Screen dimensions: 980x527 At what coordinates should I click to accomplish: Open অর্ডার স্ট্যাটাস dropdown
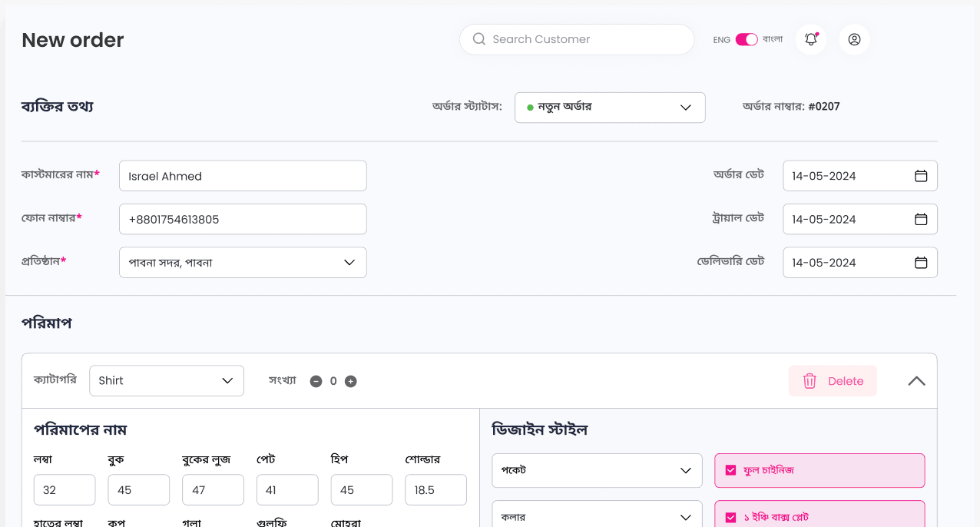[610, 108]
